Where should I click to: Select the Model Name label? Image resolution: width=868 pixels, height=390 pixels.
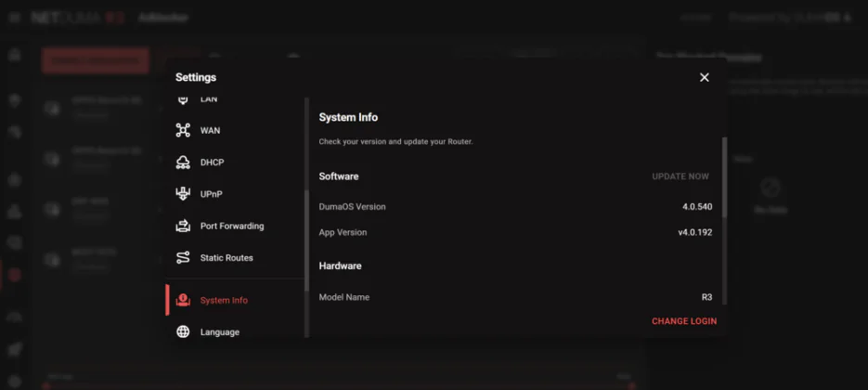pos(343,297)
